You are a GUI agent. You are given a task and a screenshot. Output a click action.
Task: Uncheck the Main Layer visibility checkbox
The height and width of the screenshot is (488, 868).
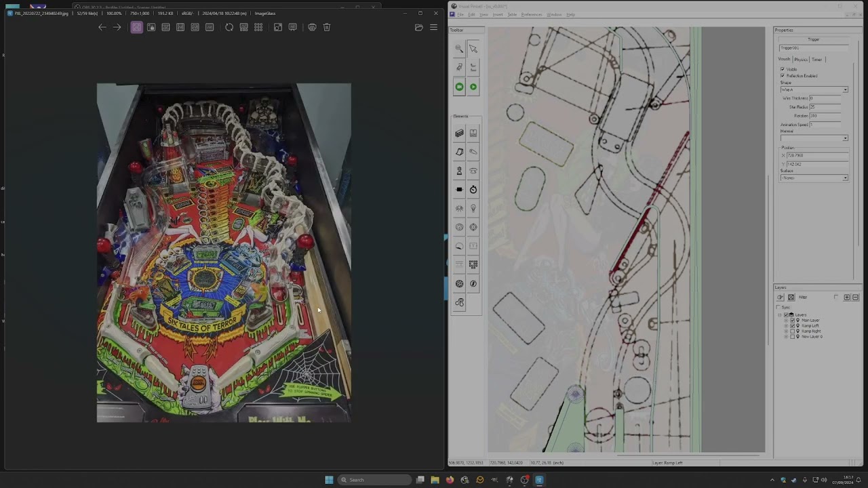tap(793, 320)
